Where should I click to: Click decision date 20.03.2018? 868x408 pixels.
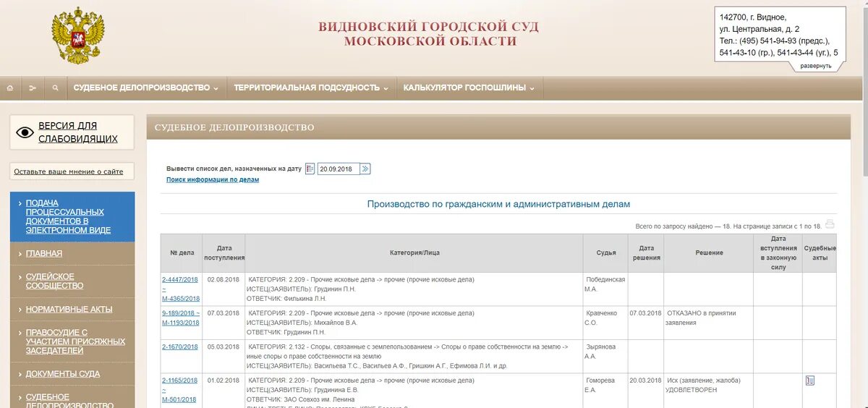pos(646,380)
